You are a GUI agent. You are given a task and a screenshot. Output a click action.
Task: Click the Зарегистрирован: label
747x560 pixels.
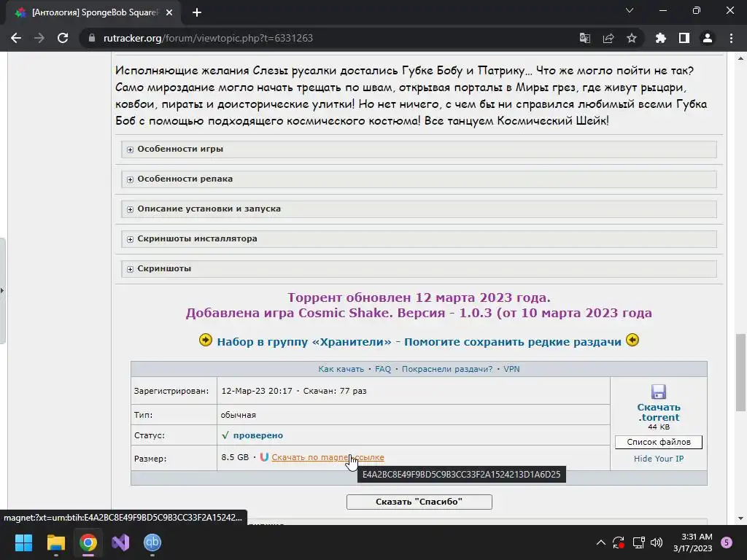coord(171,391)
